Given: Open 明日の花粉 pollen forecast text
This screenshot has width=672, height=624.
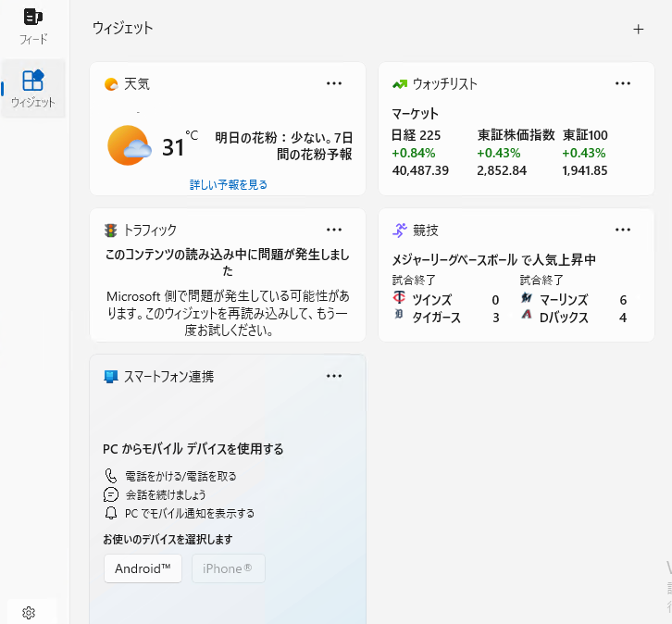Looking at the screenshot, I should [x=284, y=146].
